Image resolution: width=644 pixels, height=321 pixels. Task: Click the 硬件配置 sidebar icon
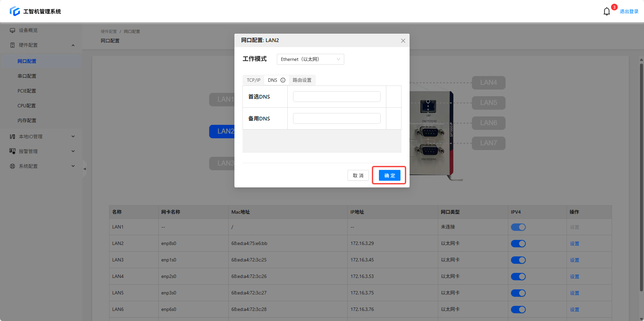point(12,45)
